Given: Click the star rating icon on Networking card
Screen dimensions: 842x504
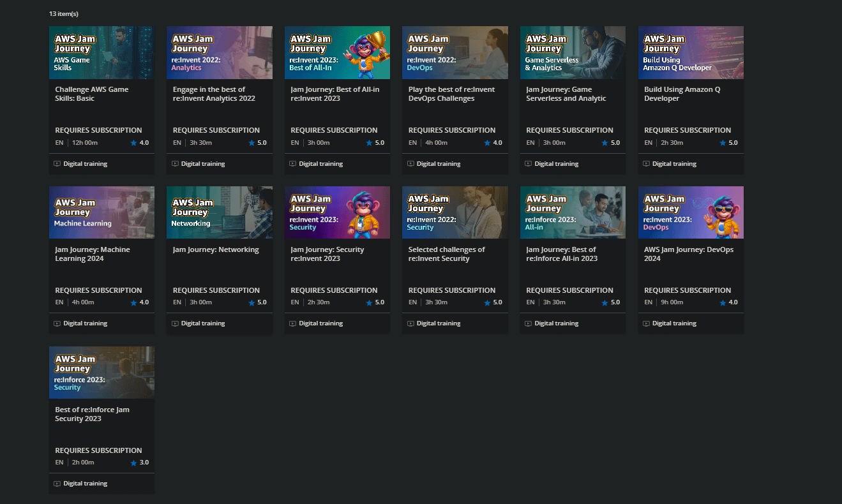Looking at the screenshot, I should pyautogui.click(x=252, y=303).
